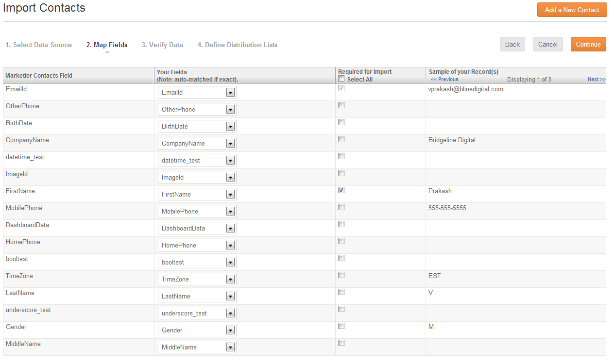Viewport: 615px width, 364px height.
Task: Open the Verify Data step
Action: [162, 45]
